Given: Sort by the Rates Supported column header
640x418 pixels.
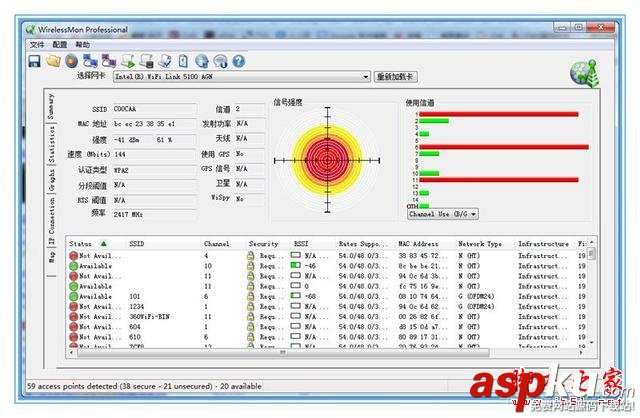Looking at the screenshot, I should (x=365, y=244).
